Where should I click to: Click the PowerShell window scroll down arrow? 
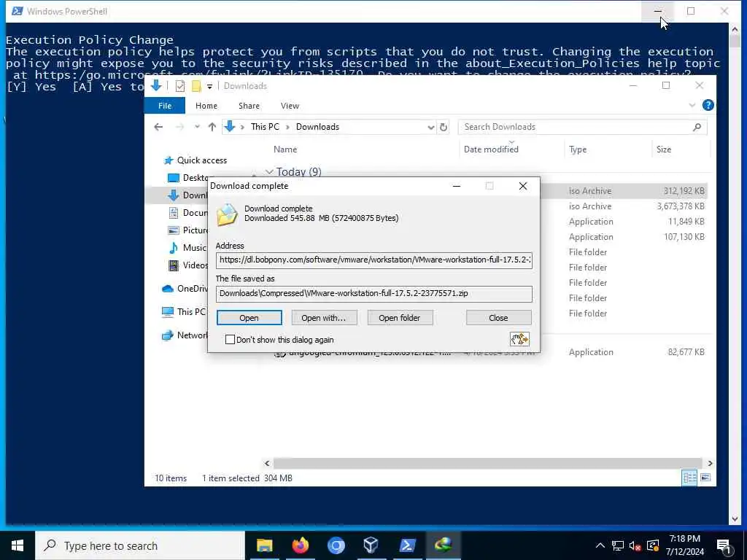(735, 518)
